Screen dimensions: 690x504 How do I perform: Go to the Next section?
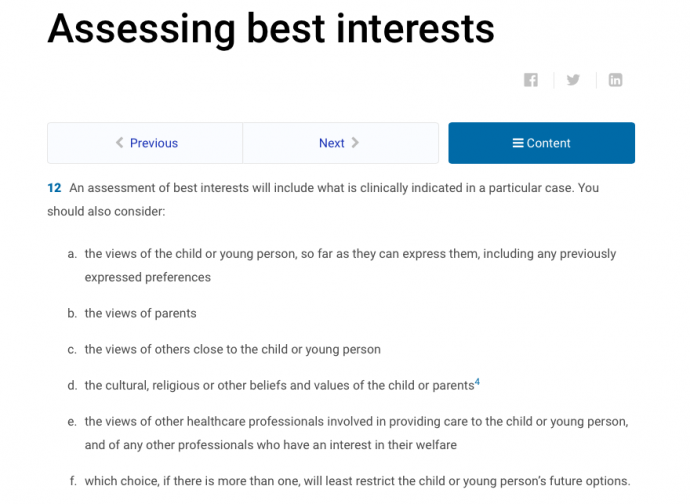341,143
